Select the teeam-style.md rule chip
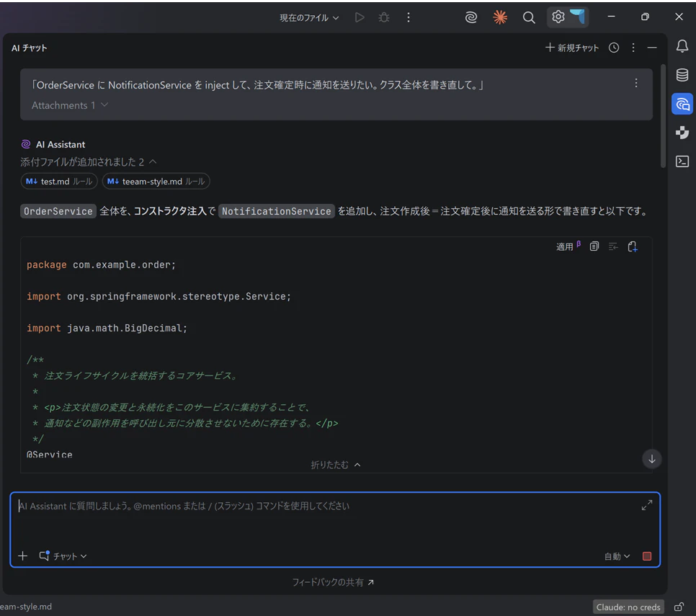The width and height of the screenshot is (696, 616). pos(156,182)
